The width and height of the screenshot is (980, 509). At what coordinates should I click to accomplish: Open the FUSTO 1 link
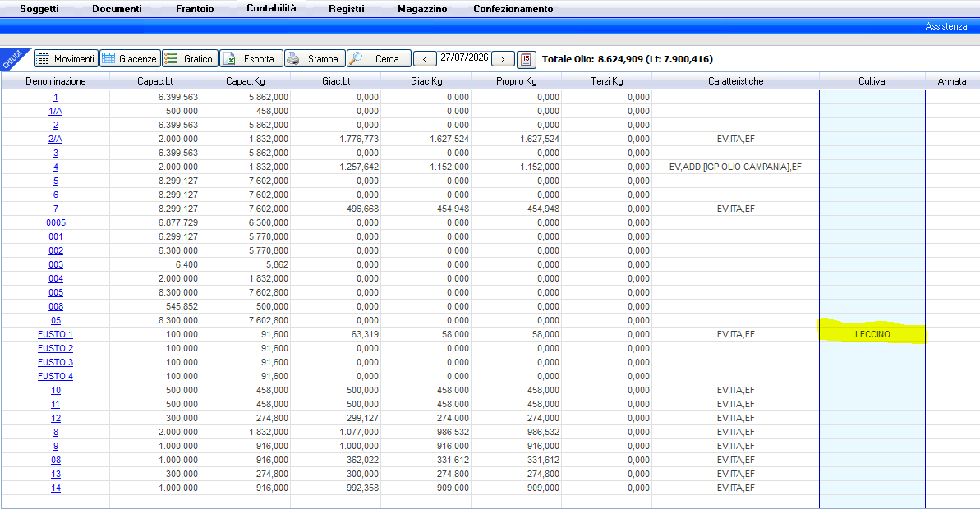coord(56,334)
